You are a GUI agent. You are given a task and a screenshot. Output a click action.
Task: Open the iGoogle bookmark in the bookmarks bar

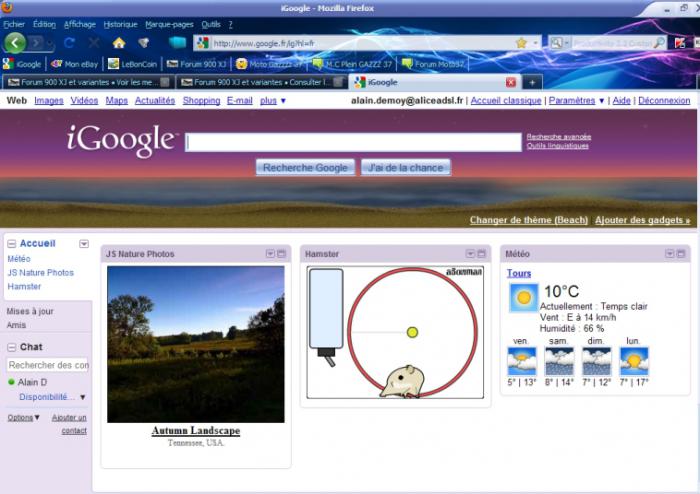coord(22,64)
